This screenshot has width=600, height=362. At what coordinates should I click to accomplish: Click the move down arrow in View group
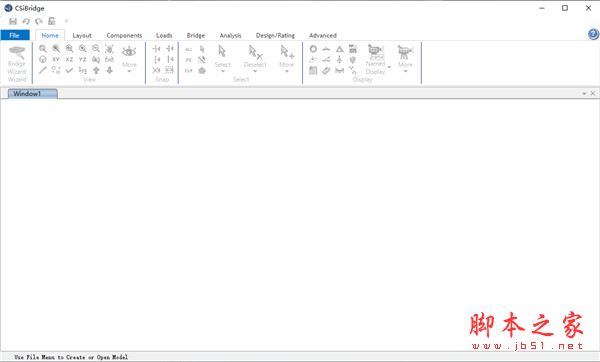(109, 70)
